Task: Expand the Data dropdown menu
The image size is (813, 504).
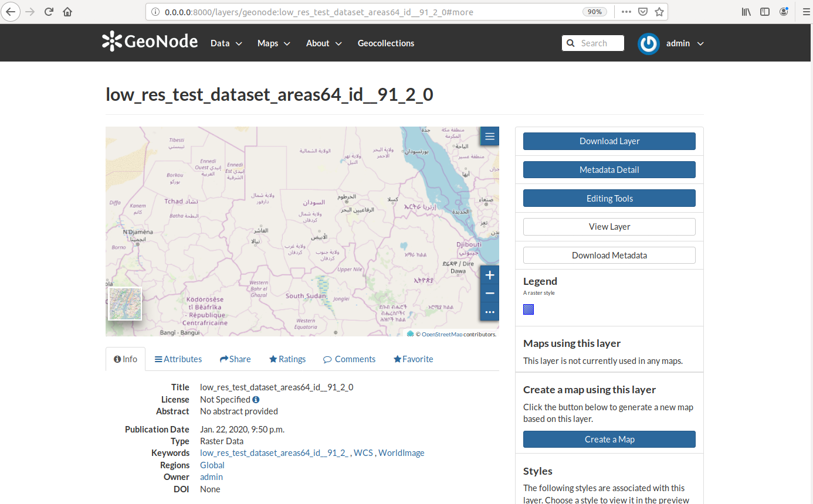Action: [226, 43]
